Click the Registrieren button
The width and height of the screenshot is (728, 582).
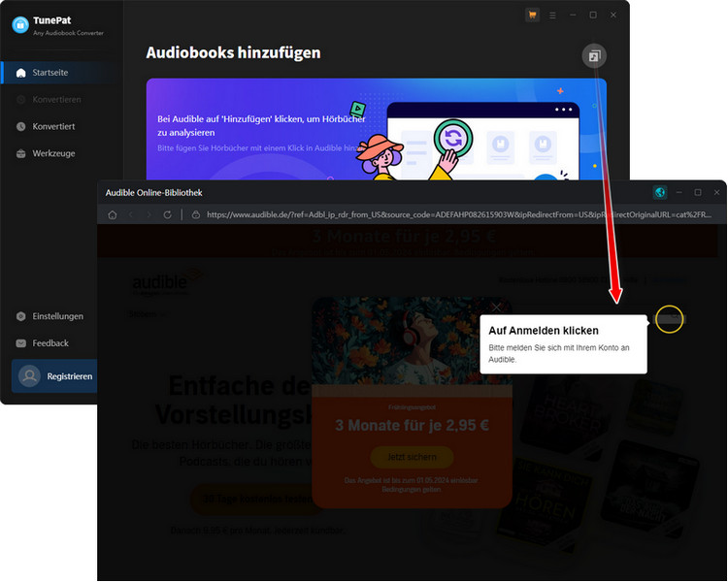click(x=54, y=376)
